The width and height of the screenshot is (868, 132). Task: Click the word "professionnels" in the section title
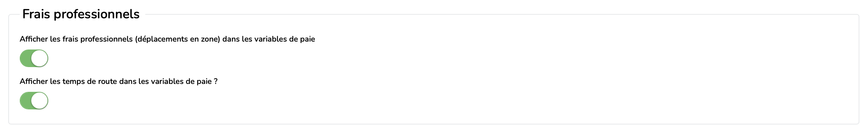pos(97,14)
